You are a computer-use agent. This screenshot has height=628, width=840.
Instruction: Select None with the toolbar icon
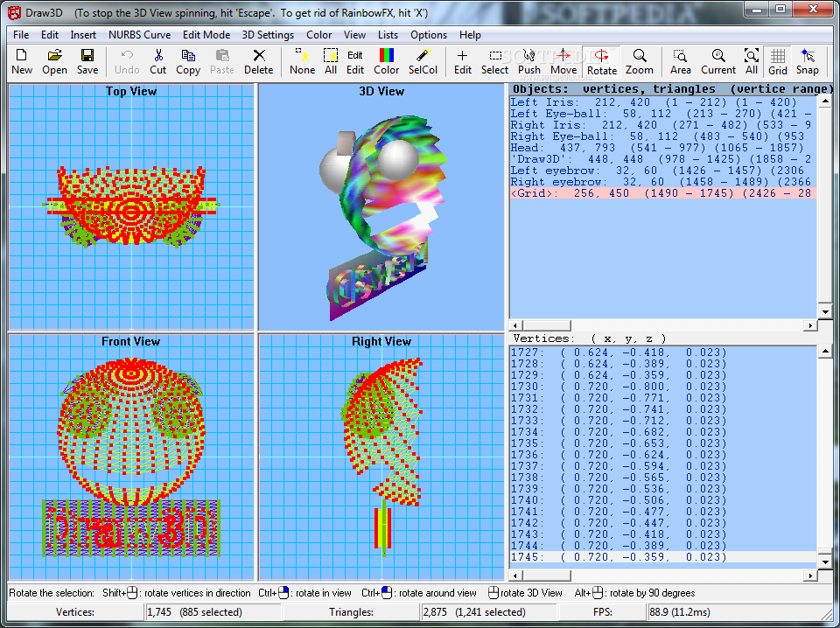tap(302, 61)
